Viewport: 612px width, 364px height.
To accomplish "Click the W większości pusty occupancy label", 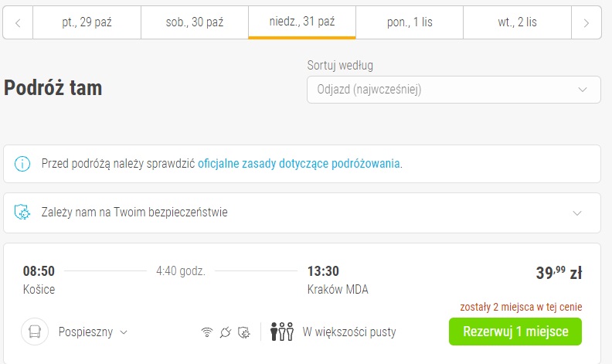I will tap(349, 332).
